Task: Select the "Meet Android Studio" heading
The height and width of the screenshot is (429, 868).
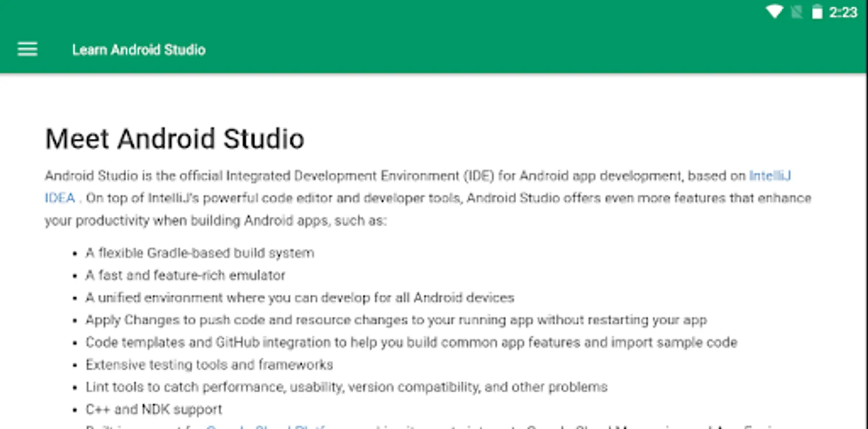Action: click(x=174, y=139)
